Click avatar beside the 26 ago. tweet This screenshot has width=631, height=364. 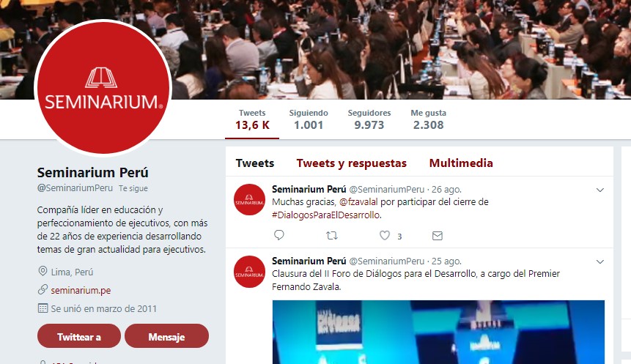tap(249, 199)
